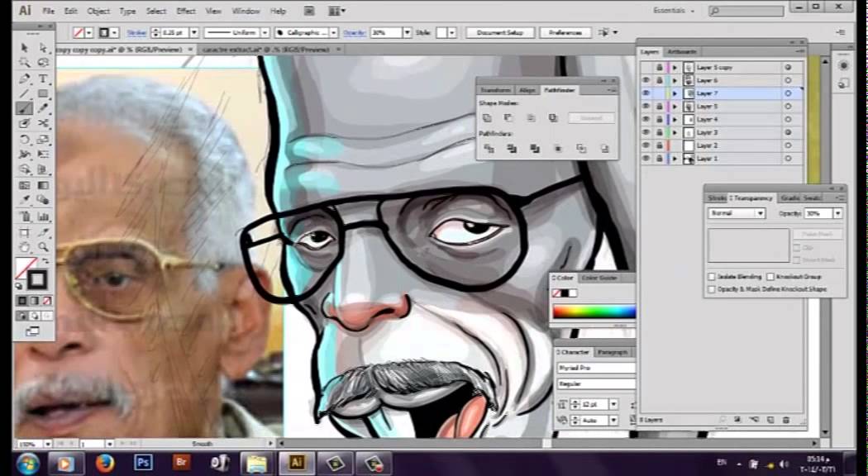Click the Document Setup button
The image size is (868, 476).
pyautogui.click(x=499, y=32)
